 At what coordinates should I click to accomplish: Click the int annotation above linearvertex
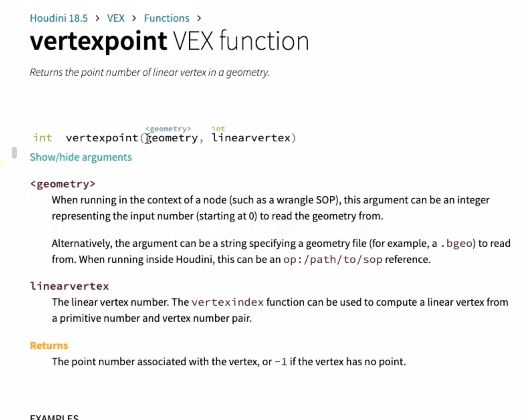(218, 129)
